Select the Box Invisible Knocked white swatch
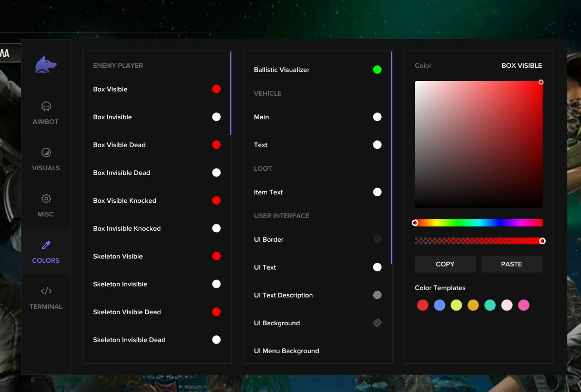The image size is (581, 392). pyautogui.click(x=216, y=229)
